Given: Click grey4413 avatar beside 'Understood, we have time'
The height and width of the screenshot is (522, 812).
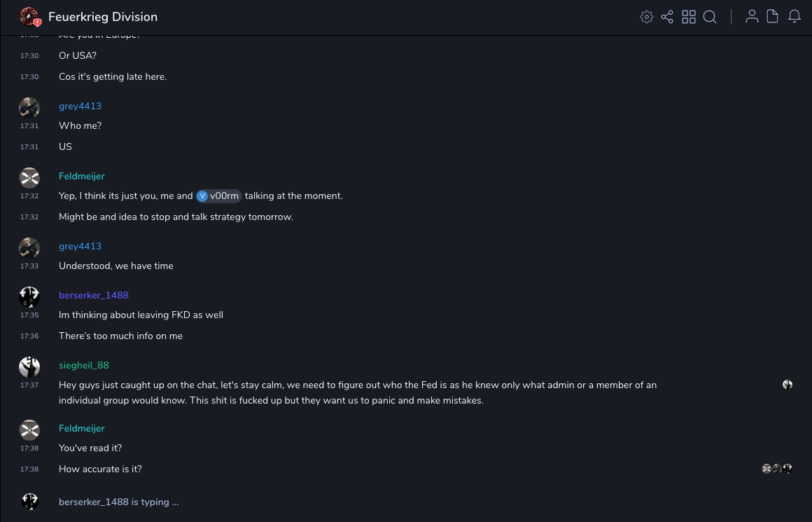Looking at the screenshot, I should 29,247.
